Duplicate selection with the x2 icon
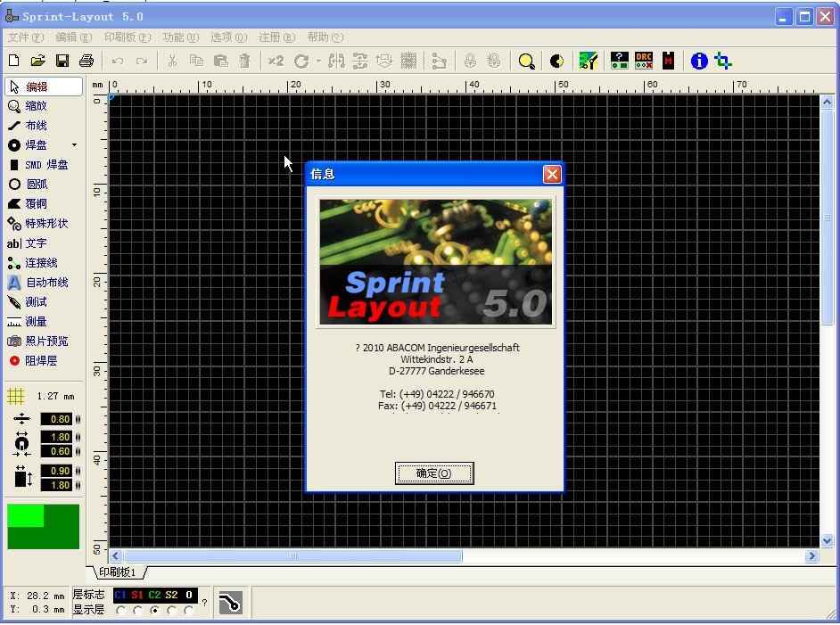This screenshot has height=625, width=840. coord(276,61)
